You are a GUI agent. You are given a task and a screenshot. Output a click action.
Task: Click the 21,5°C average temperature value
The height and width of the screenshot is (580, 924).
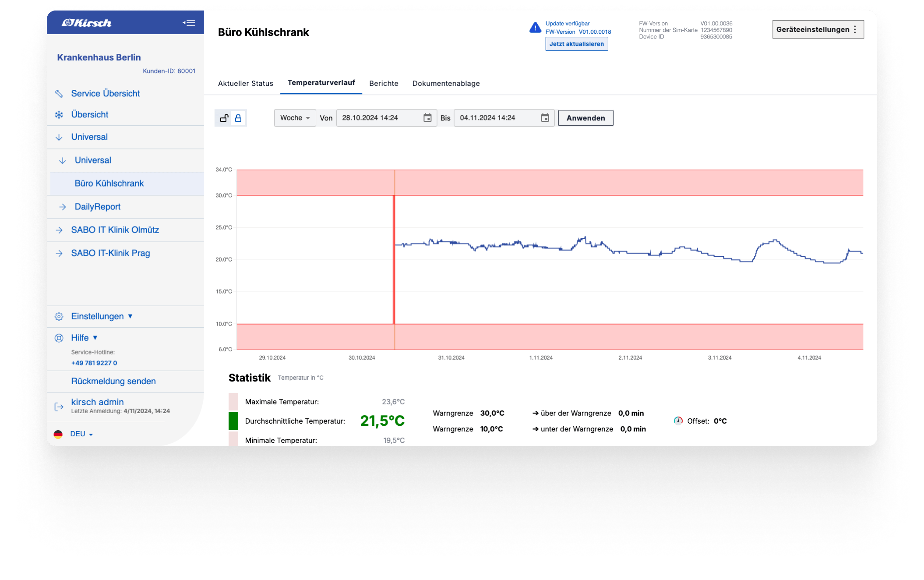[382, 421]
